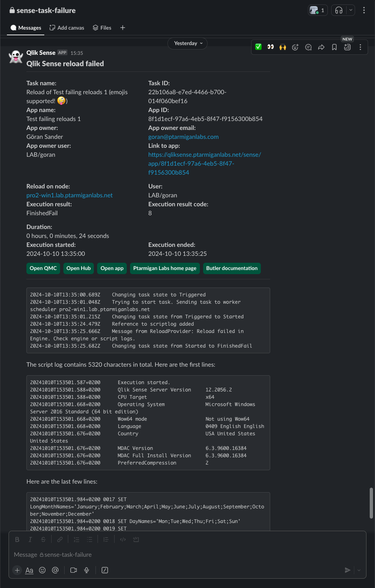The width and height of the screenshot is (375, 588).
Task: Open the Add canvas tab
Action: [x=67, y=28]
